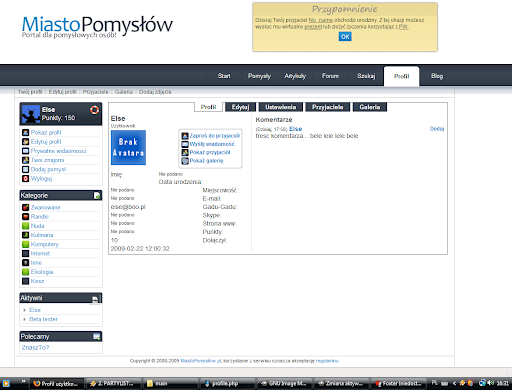Screen dimensions: 512x390
Task: Dismiss the reminder with OK button
Action: pos(345,37)
